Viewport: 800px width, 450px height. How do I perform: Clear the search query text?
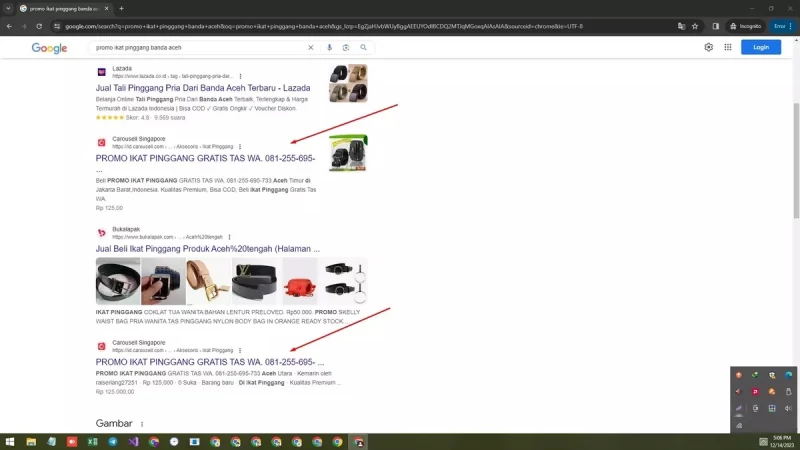tap(310, 47)
